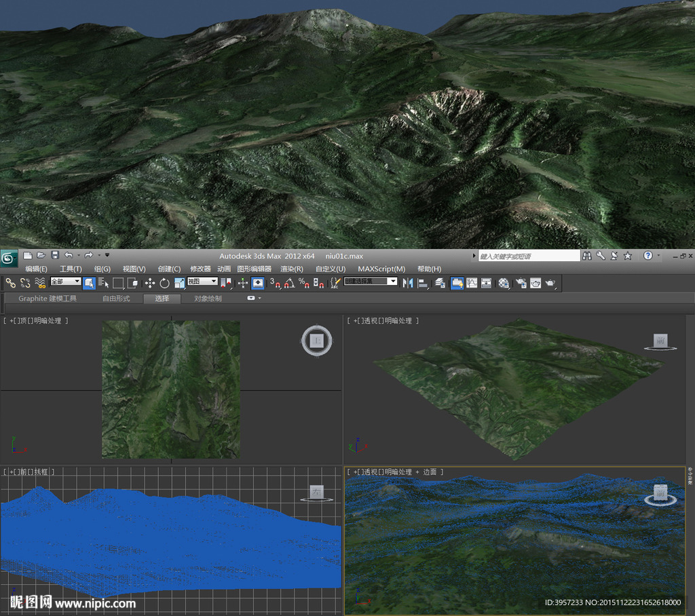Click the Use Pivot Point Center tool
695x616 pixels.
pyautogui.click(x=226, y=283)
